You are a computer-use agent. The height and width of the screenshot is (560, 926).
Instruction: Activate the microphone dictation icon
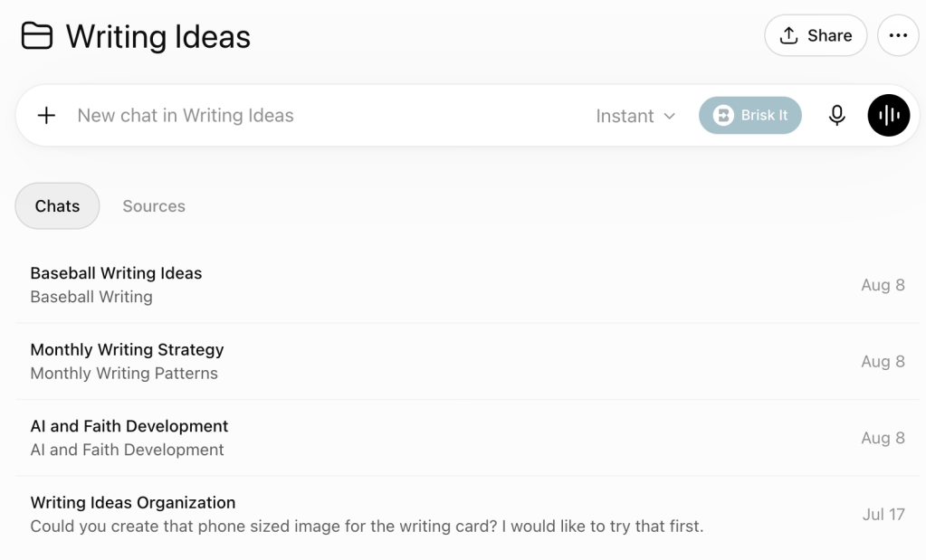[836, 115]
